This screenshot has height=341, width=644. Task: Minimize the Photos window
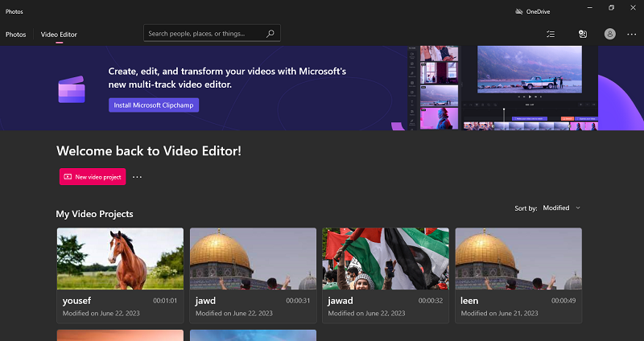(x=590, y=8)
